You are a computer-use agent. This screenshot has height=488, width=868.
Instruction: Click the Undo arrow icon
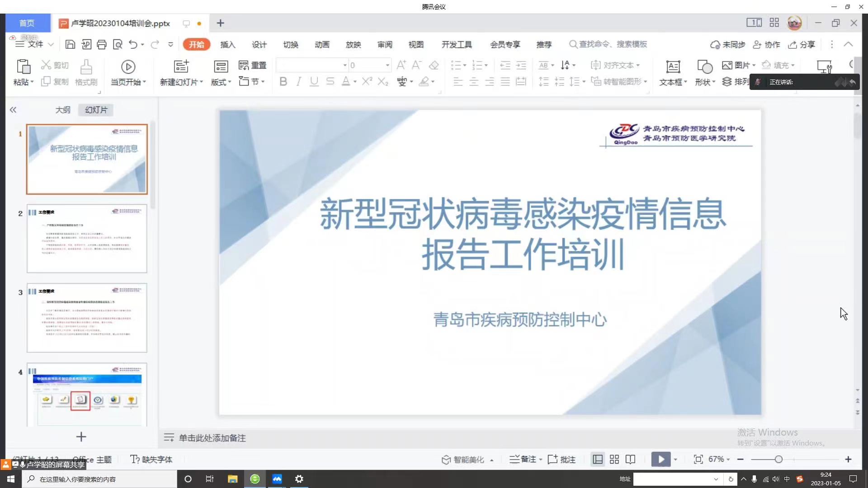(132, 44)
